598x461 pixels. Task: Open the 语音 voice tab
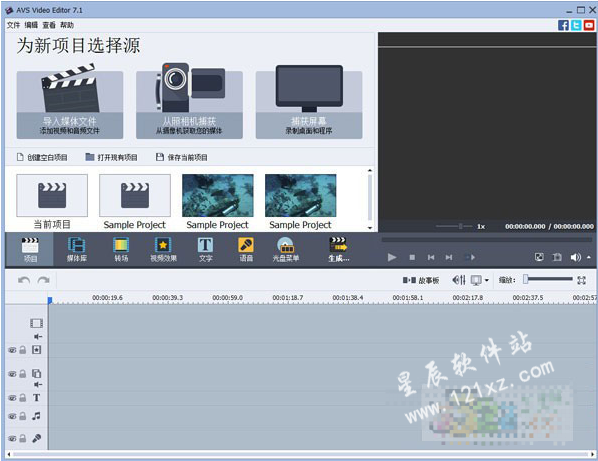[246, 250]
